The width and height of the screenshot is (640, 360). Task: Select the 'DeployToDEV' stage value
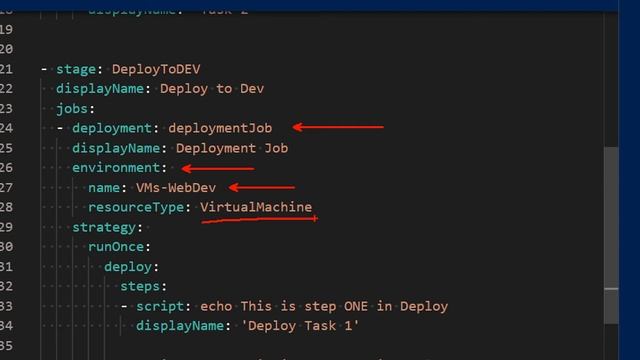coord(156,69)
